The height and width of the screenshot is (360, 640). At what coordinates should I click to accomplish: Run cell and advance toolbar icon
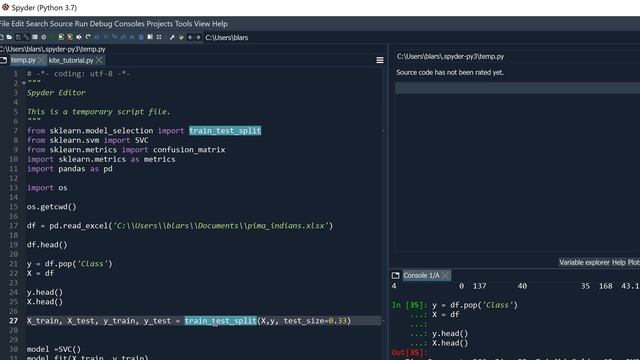click(x=70, y=37)
